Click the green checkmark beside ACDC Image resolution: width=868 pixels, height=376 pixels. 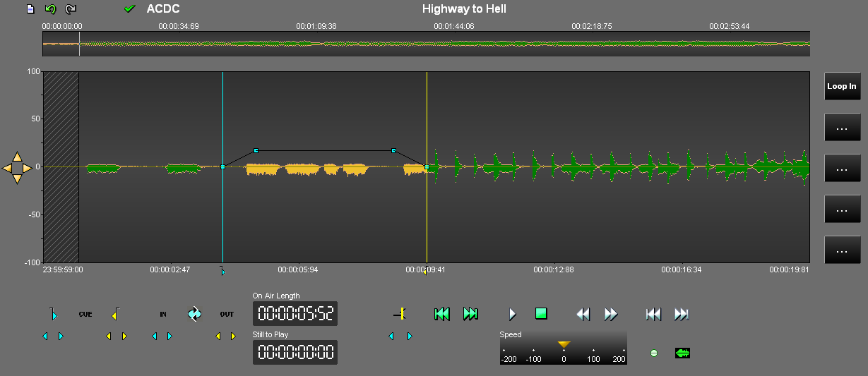pyautogui.click(x=129, y=9)
